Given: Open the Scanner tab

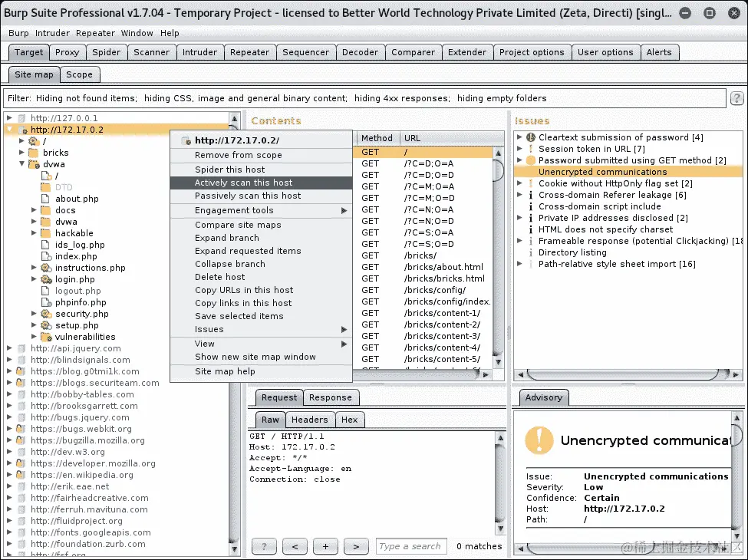Looking at the screenshot, I should point(151,52).
